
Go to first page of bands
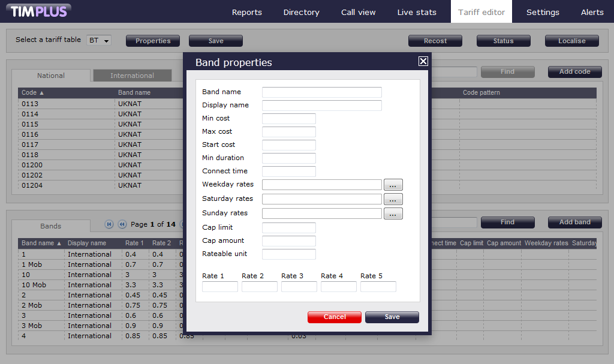click(109, 224)
